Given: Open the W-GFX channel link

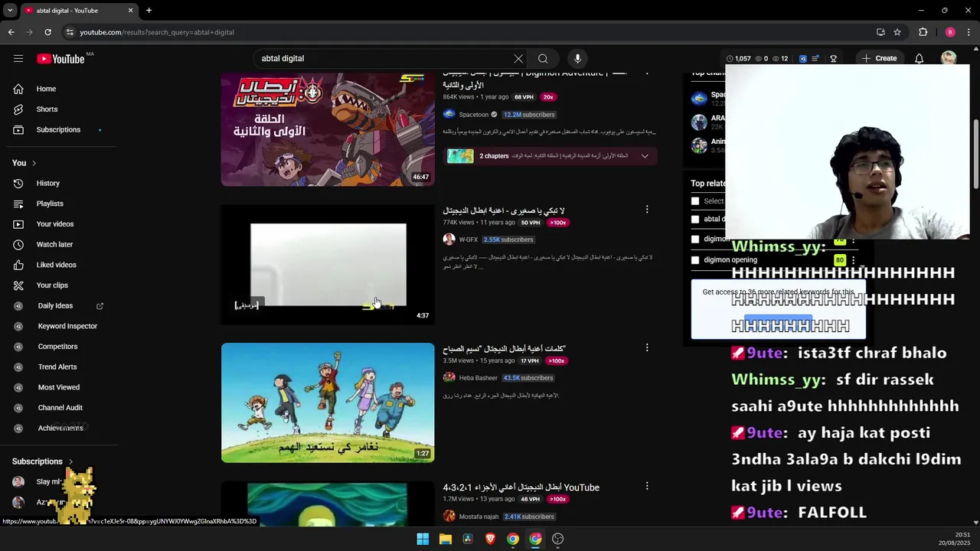Looking at the screenshot, I should (x=468, y=240).
